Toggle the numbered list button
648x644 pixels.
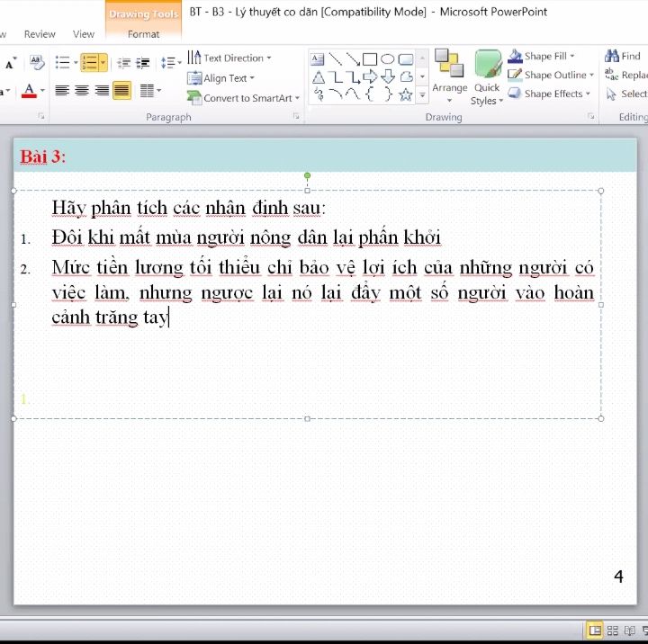click(x=89, y=63)
